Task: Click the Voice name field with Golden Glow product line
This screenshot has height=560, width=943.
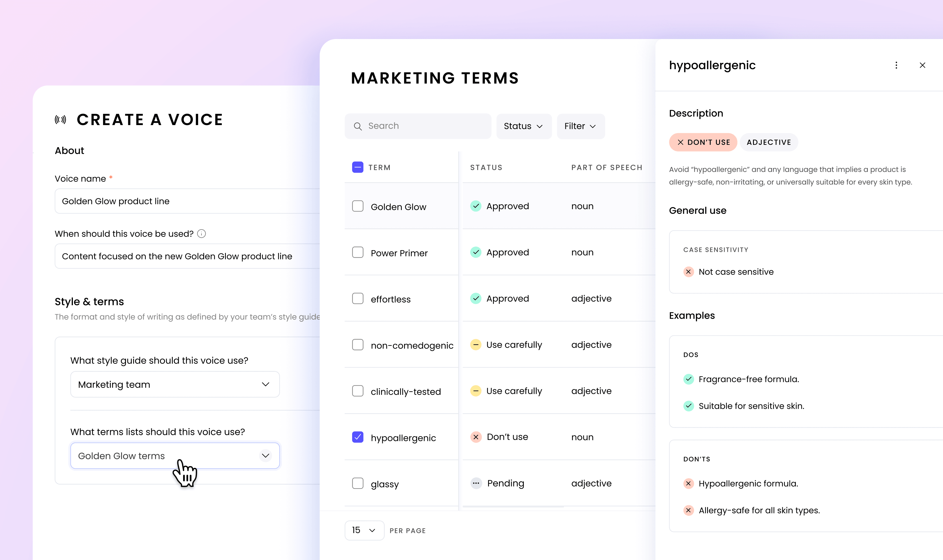Action: click(x=187, y=201)
